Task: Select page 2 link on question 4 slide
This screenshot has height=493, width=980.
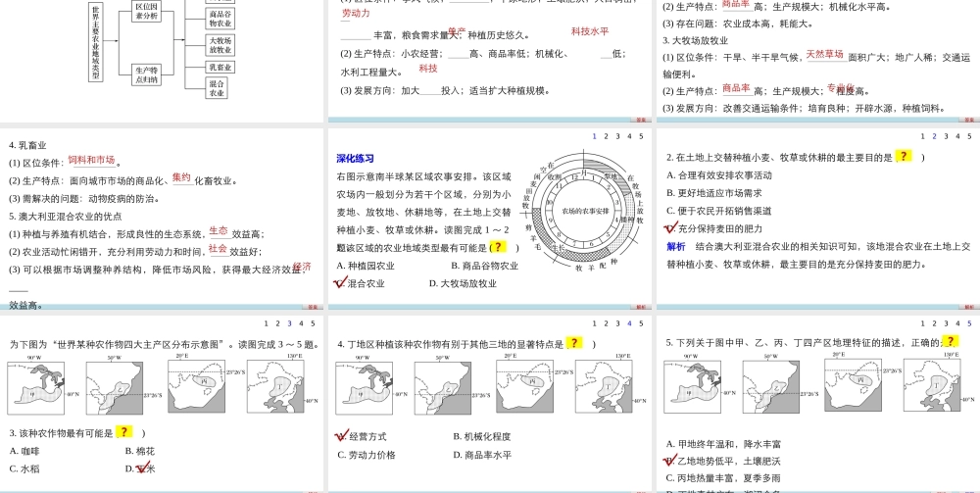Action: pyautogui.click(x=607, y=323)
